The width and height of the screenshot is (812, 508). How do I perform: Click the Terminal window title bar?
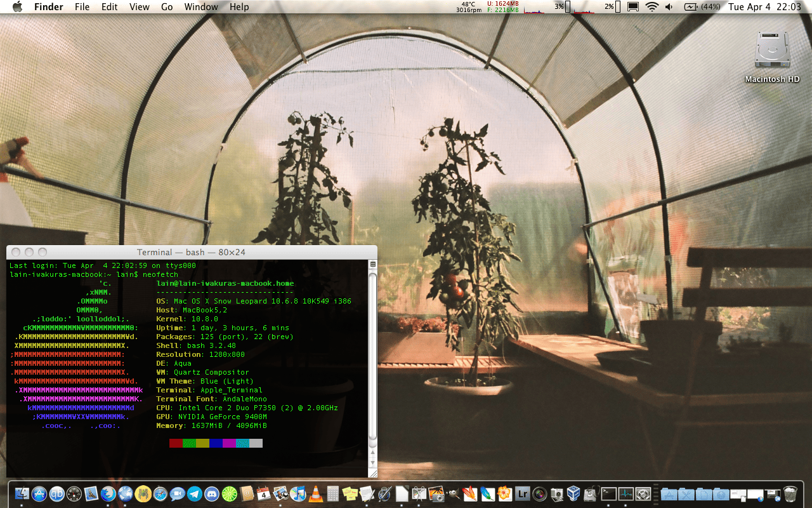tap(191, 252)
